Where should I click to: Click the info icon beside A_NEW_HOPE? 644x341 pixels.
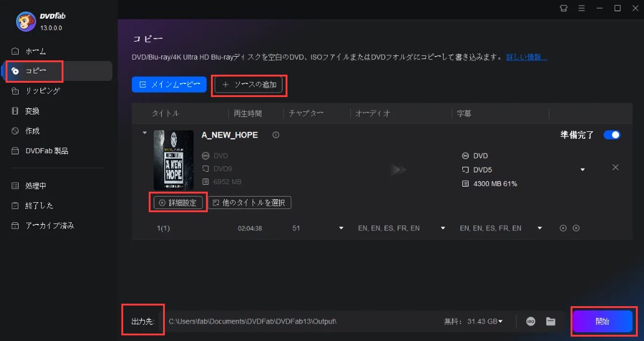[276, 135]
